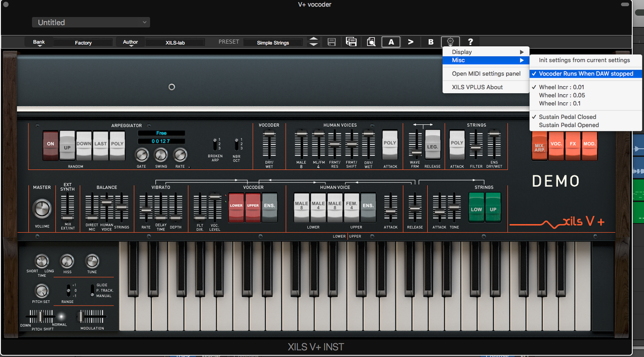Toggle the LEG. release button

coord(432,145)
